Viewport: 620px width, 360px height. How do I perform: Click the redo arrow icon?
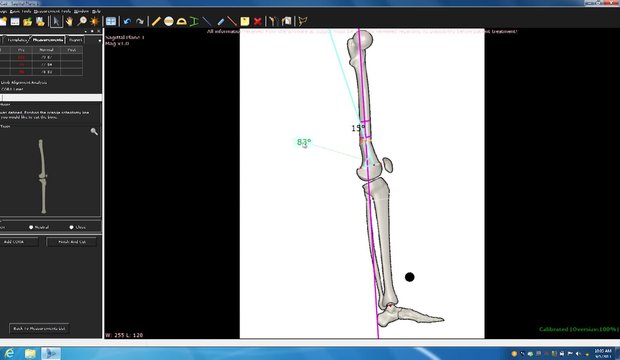[140, 21]
